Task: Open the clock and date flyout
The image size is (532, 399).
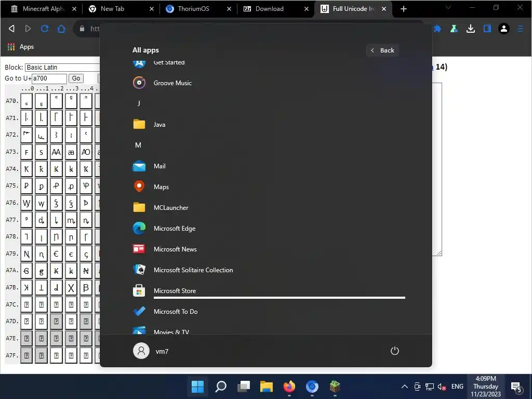Action: click(x=486, y=387)
